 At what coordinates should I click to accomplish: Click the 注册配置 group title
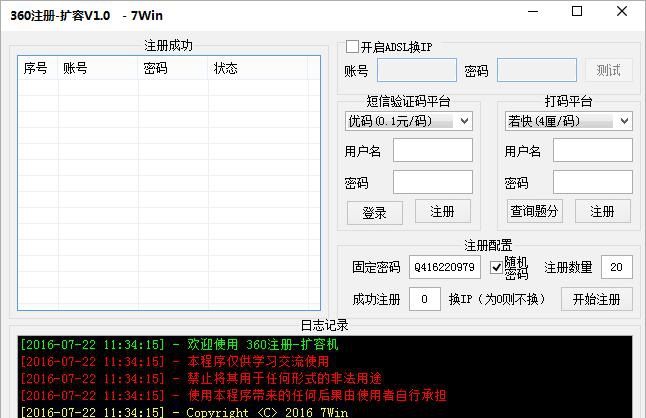pos(488,245)
